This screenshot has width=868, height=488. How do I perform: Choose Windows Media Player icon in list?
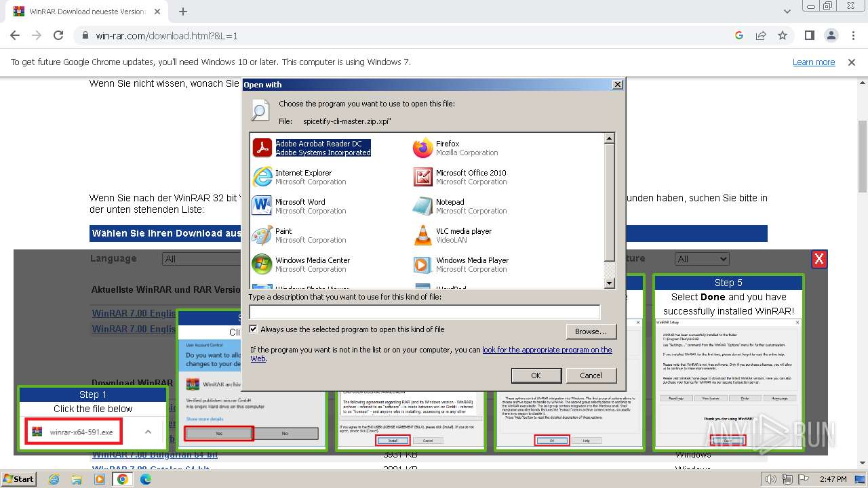click(422, 264)
